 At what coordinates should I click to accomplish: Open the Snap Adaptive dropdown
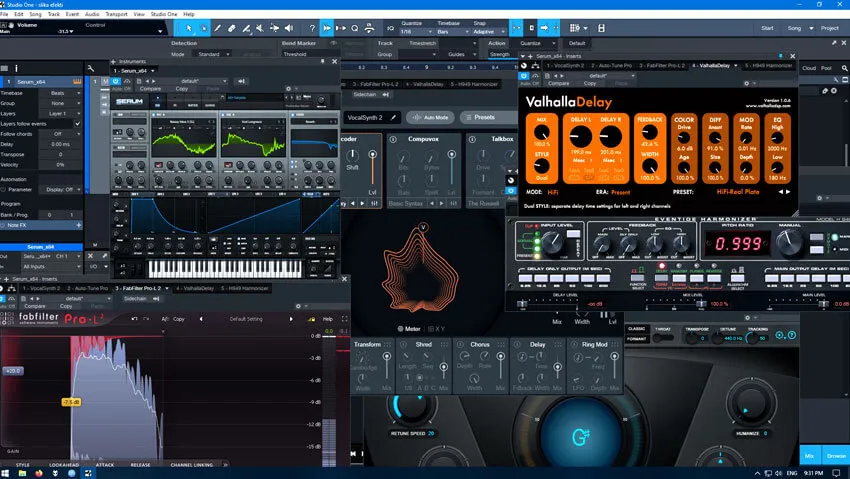pos(489,32)
